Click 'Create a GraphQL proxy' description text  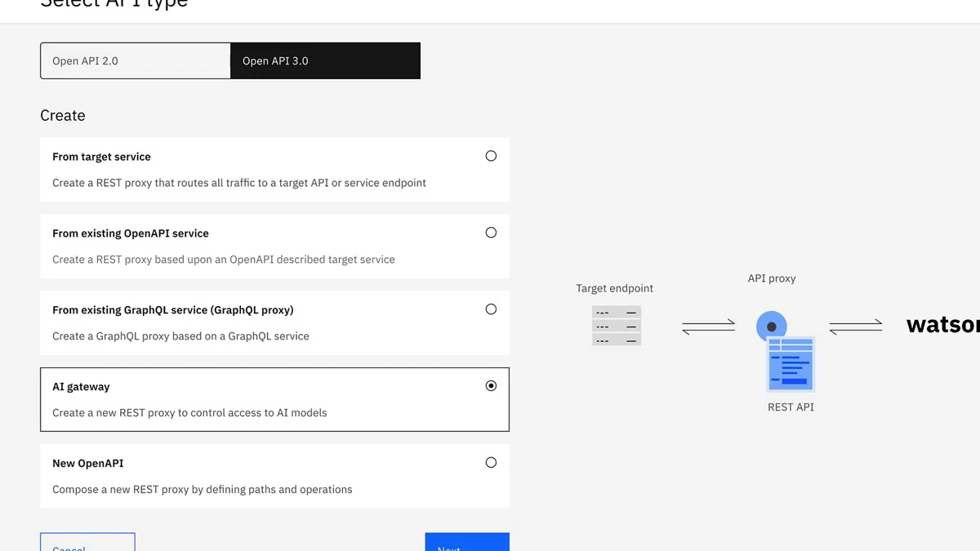pos(180,336)
